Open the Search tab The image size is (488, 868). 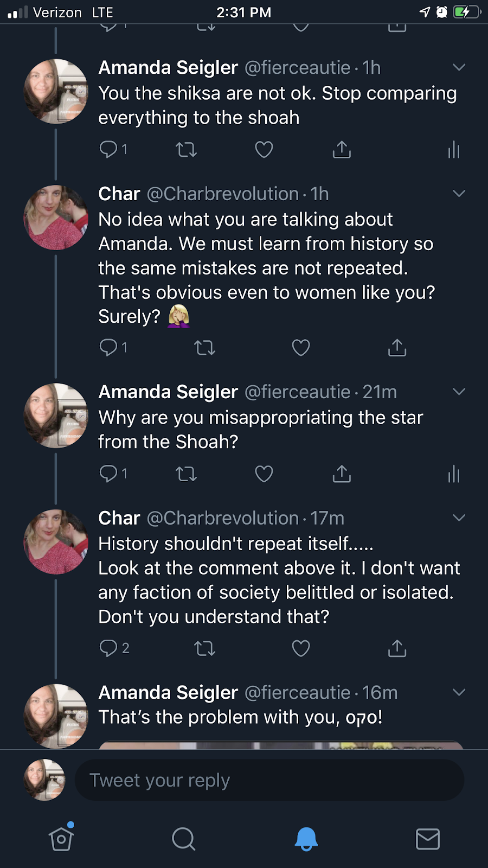[183, 839]
